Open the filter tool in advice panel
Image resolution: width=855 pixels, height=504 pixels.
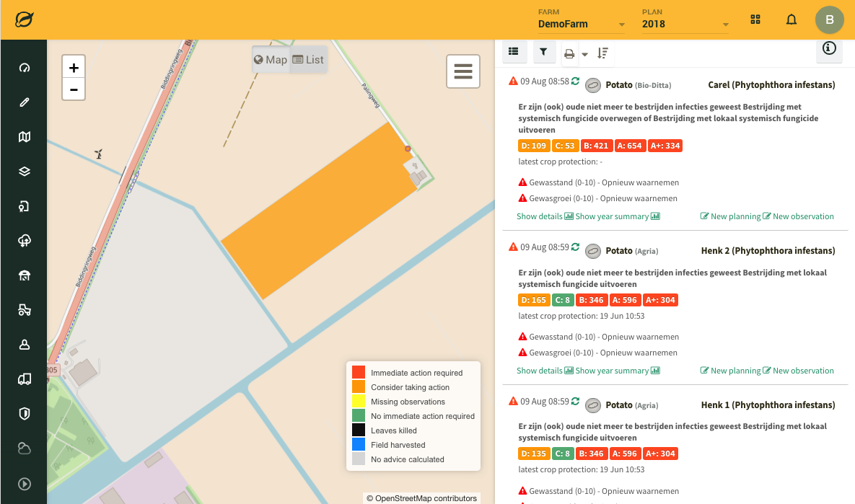coord(543,52)
